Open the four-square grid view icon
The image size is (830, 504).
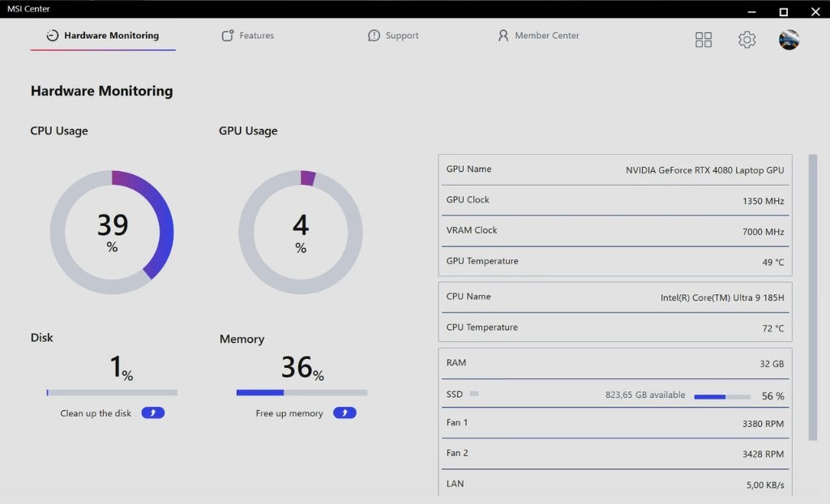[x=704, y=40]
